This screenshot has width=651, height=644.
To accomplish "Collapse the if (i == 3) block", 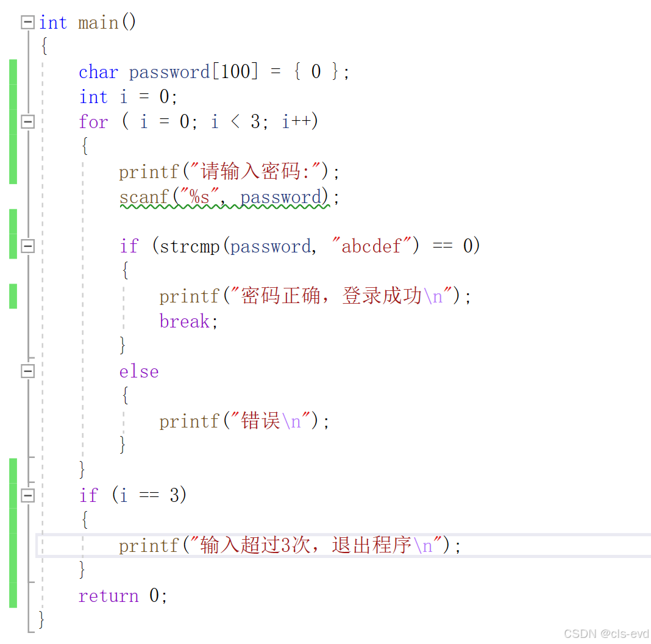I will (27, 495).
